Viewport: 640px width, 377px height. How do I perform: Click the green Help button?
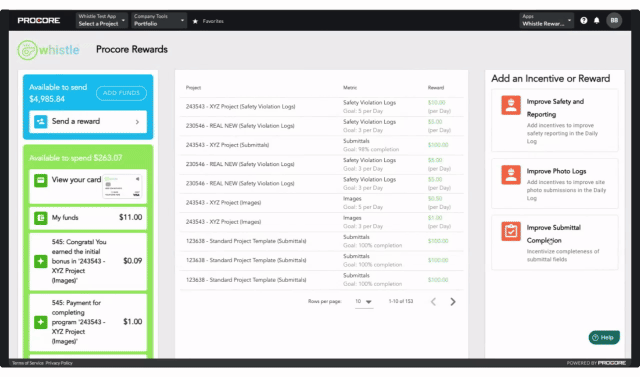tap(604, 337)
